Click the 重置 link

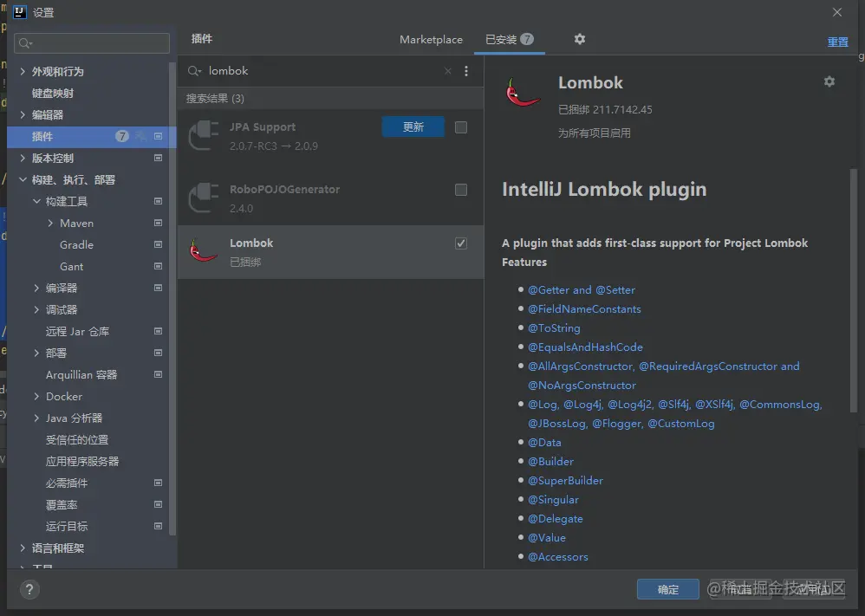point(837,42)
